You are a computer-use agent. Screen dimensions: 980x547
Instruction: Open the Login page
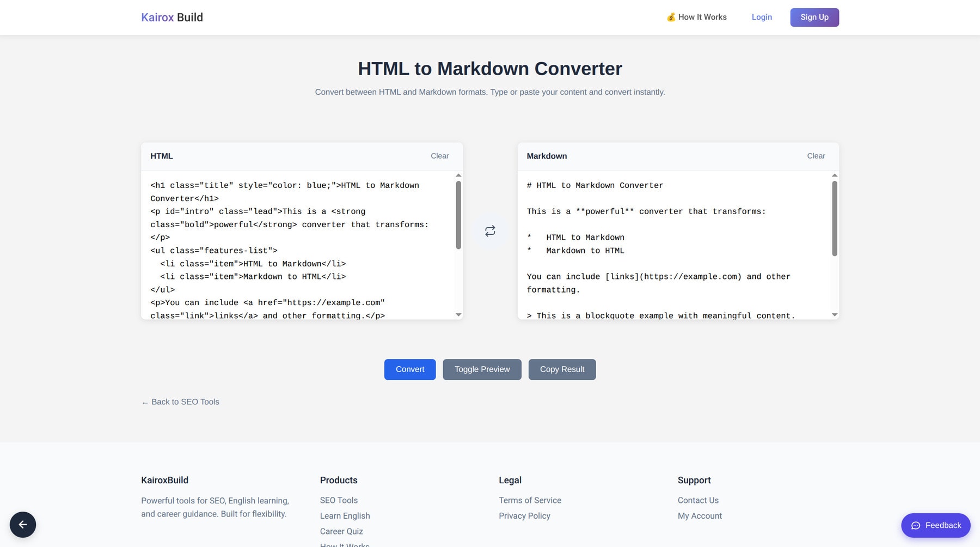point(761,17)
